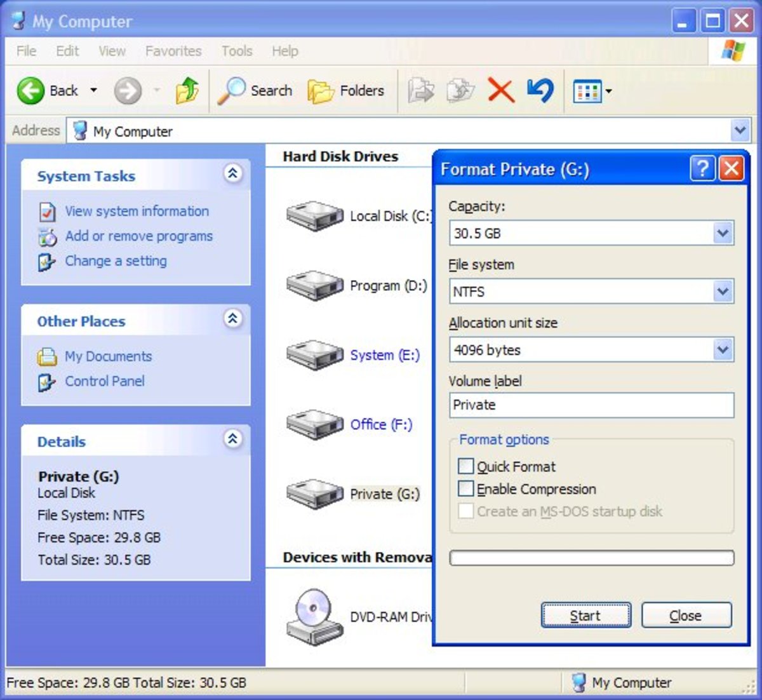Enable Quick Format
This screenshot has height=700, width=762.
pos(466,466)
